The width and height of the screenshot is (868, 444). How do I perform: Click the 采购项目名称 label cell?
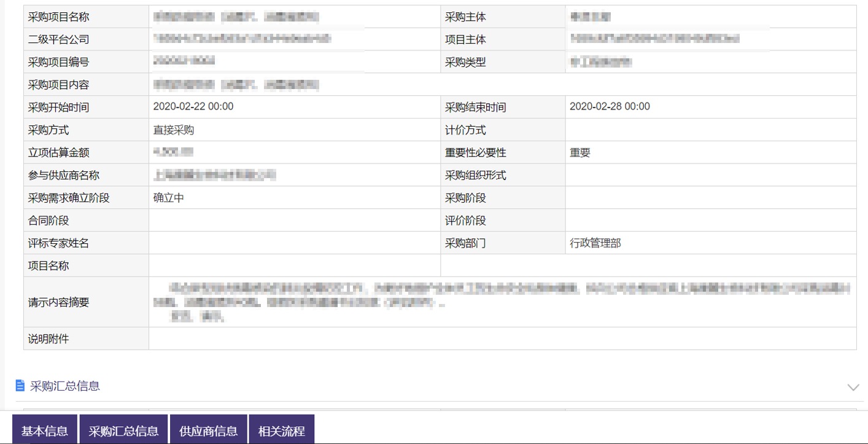(x=86, y=17)
